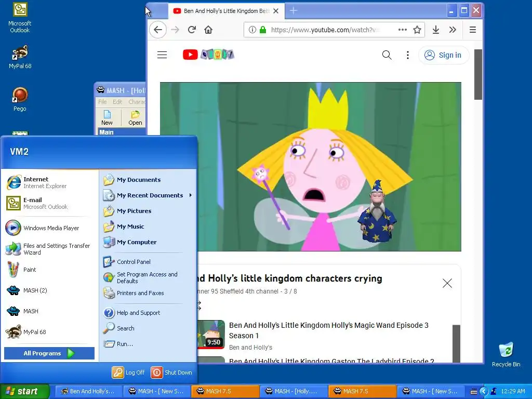Open the Recycle Bin desktop icon
This screenshot has height=399, width=532.
pos(506,355)
